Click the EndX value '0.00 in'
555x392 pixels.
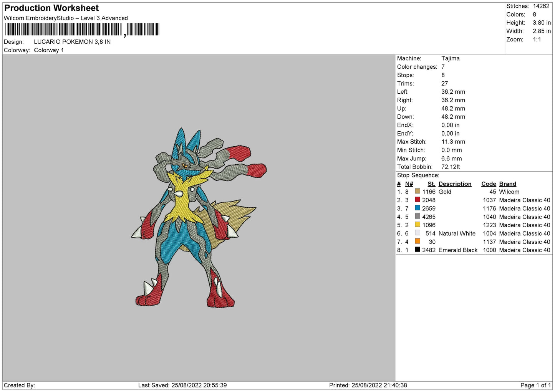click(450, 125)
